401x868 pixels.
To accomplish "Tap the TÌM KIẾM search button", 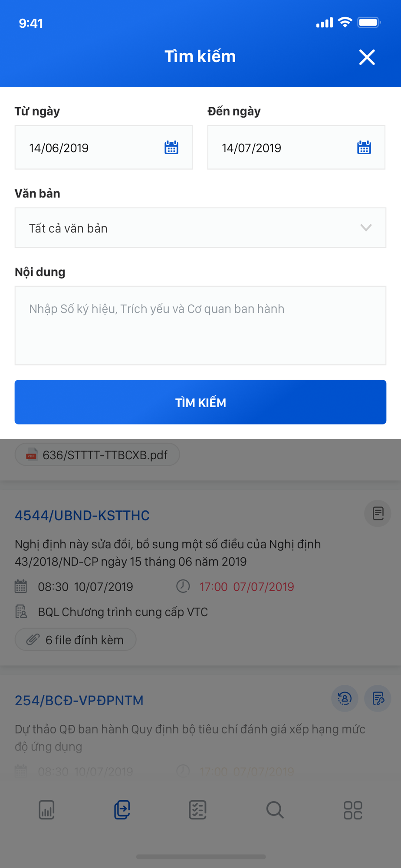I will coord(200,402).
